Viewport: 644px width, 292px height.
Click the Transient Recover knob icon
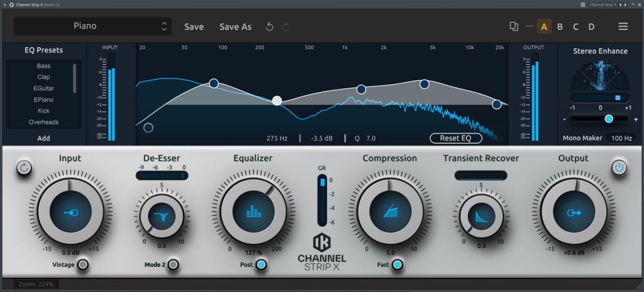tap(481, 217)
